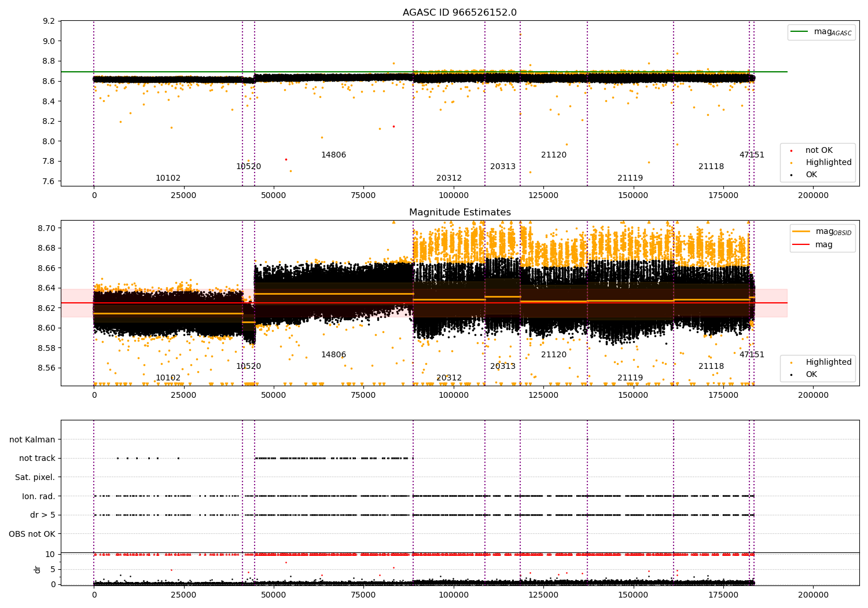This screenshot has height=608, width=868.
Task: Click the 'not Kalman' axis label
Action: (32, 439)
